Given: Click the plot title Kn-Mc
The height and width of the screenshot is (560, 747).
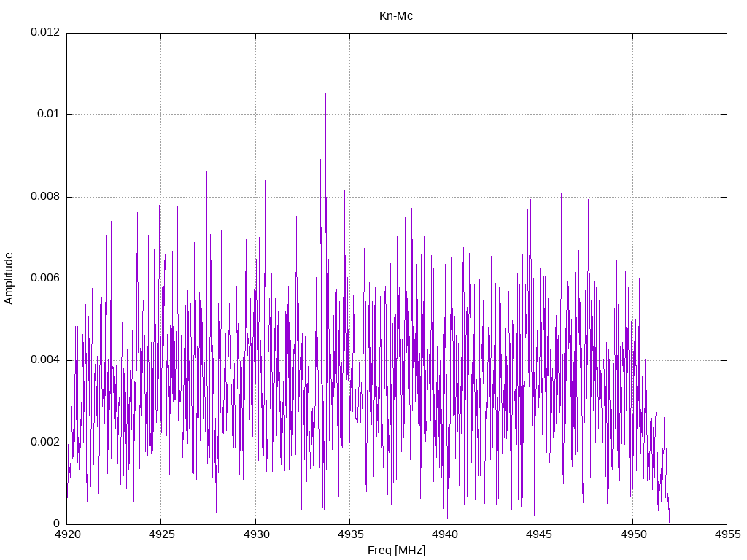Looking at the screenshot, I should (396, 16).
